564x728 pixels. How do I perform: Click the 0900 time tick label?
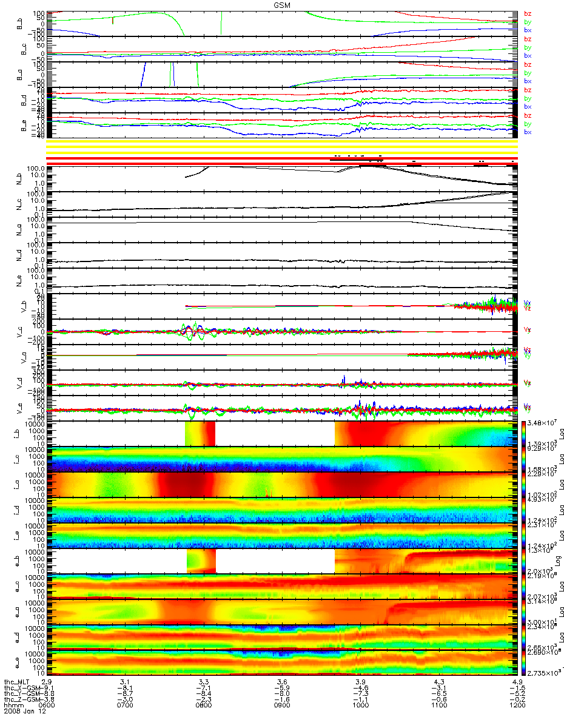[x=282, y=707]
